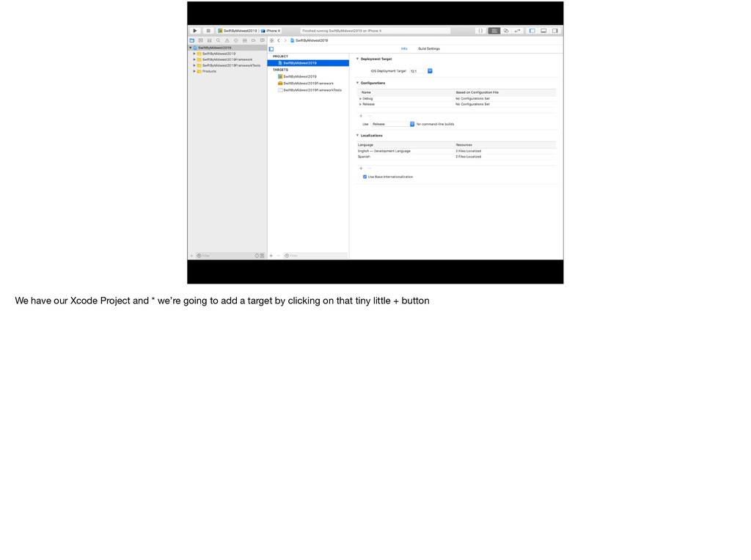Click the related items grid icon
Viewport: 751px width, 560px height.
point(271,41)
